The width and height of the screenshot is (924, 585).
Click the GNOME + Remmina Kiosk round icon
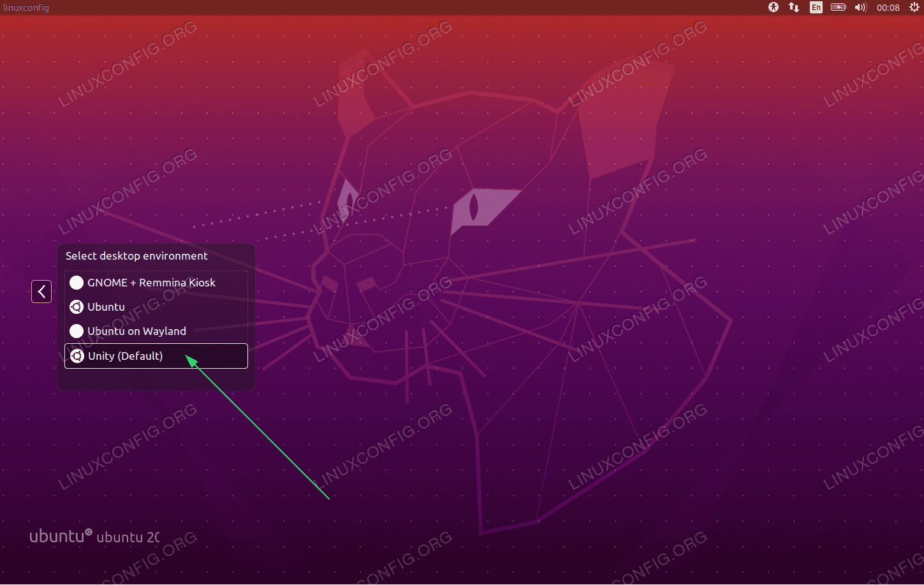[x=77, y=283]
